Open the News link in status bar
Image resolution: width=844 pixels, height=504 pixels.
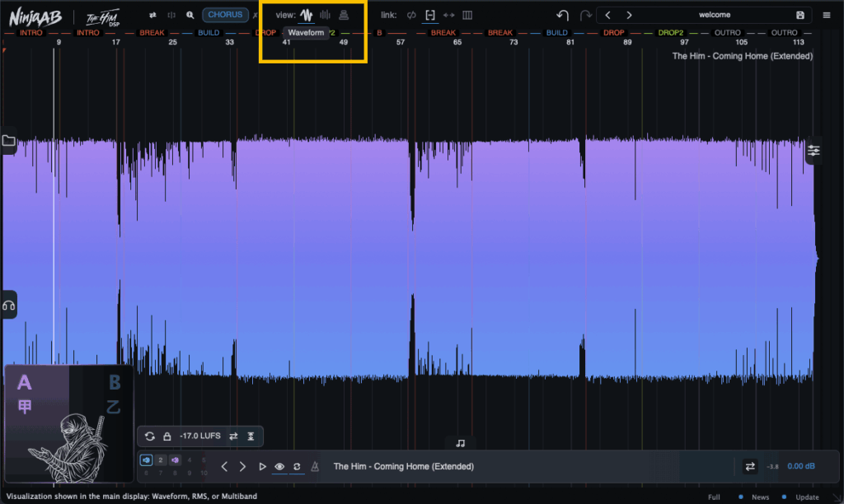(x=760, y=497)
